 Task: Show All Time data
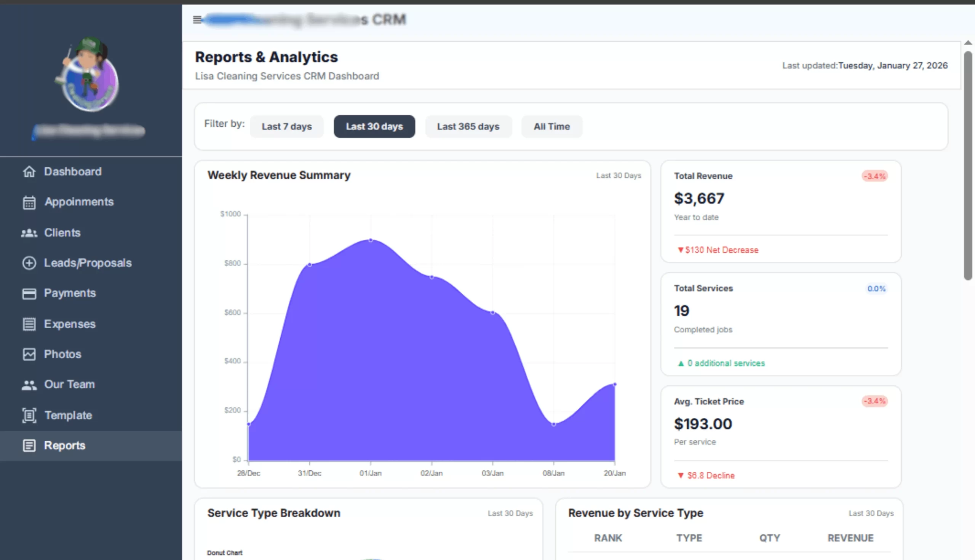(551, 127)
